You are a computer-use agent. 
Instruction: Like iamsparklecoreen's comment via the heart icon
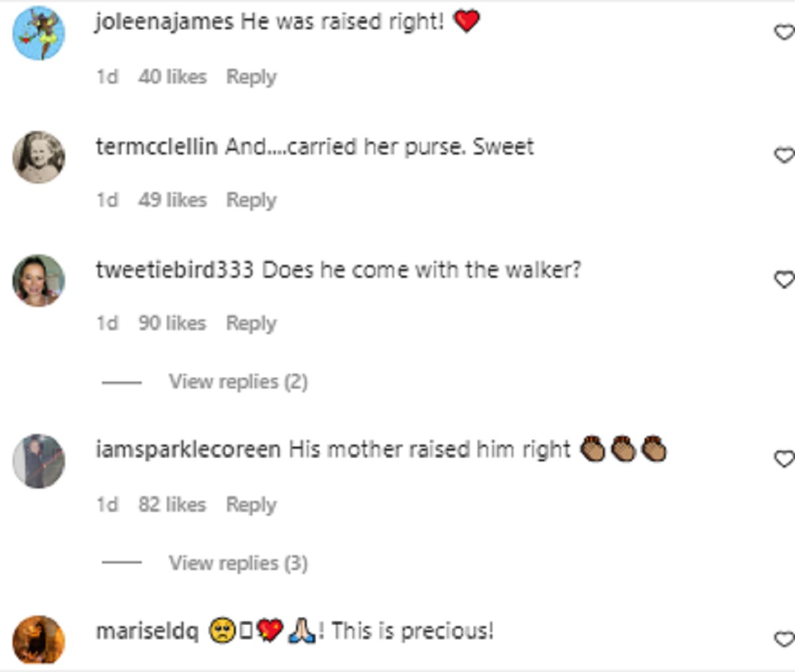pos(784,459)
